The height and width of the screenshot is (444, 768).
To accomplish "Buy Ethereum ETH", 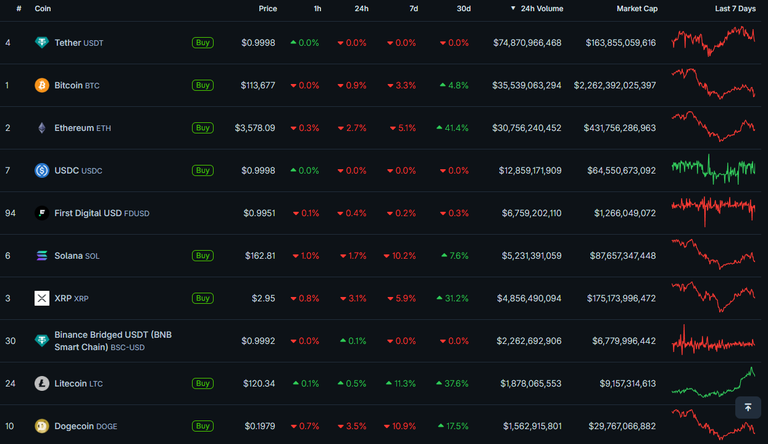I will 203,128.
